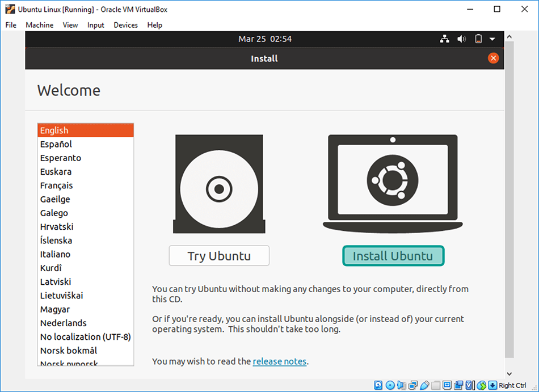Click the Ubuntu volume speaker icon
This screenshot has height=392, width=539.
click(461, 39)
